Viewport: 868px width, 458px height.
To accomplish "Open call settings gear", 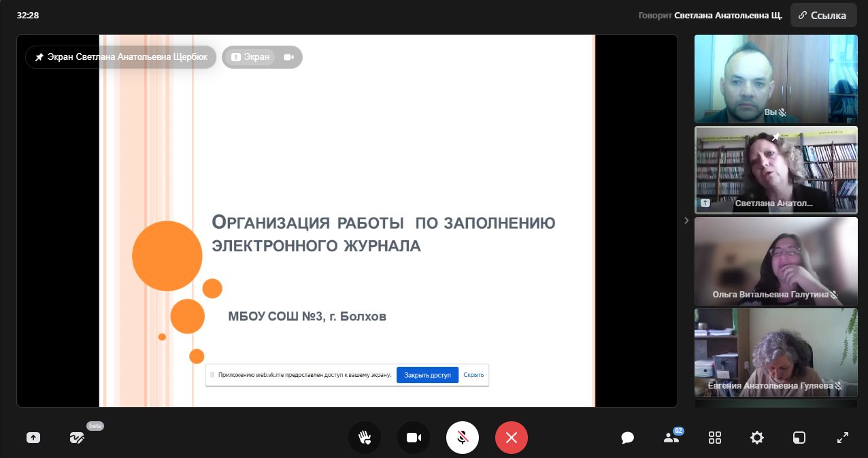I will [756, 438].
